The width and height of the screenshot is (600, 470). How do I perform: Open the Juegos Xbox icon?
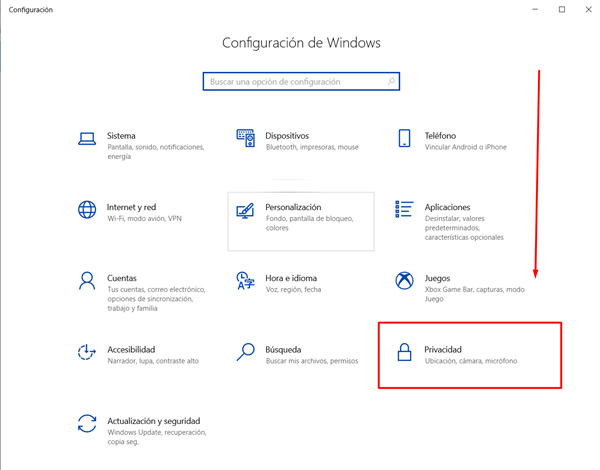(404, 281)
